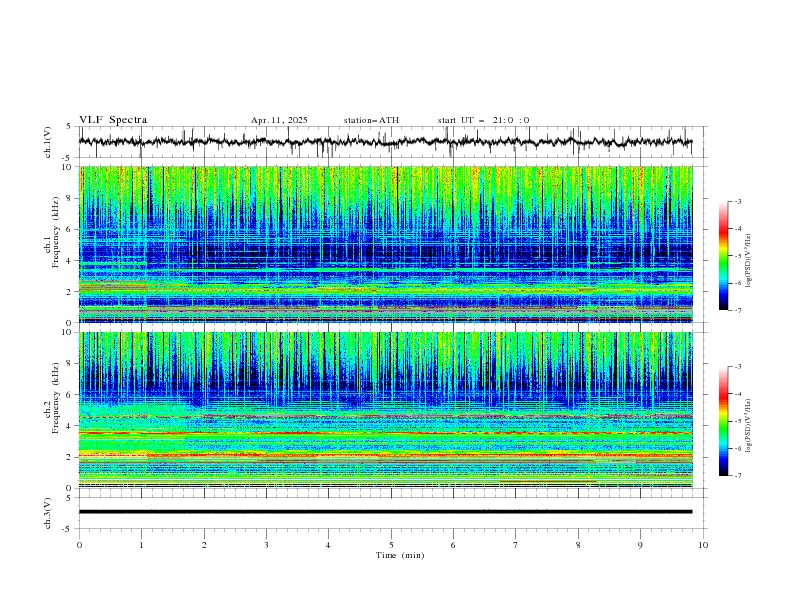Select the date text "Apr. 11, 2025"
Screen dimensions: 792x612
(279, 120)
